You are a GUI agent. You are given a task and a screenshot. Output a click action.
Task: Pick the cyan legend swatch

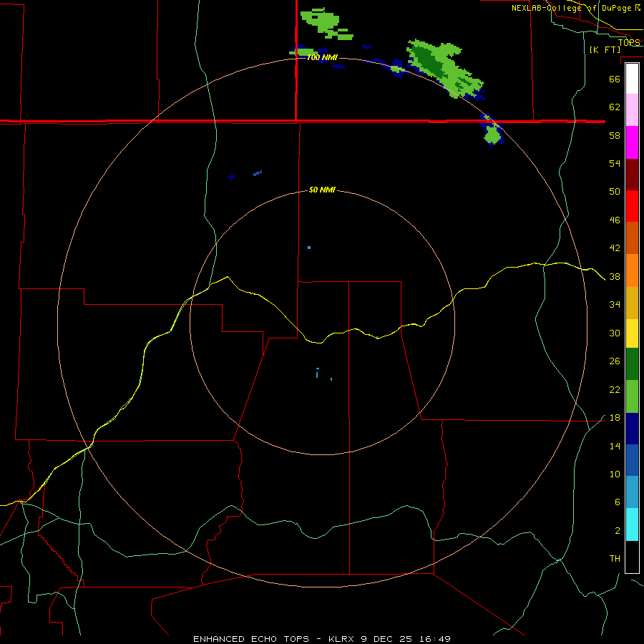coord(632,525)
